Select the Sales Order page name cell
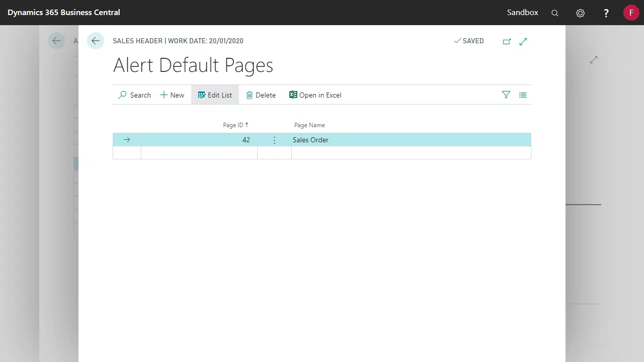The width and height of the screenshot is (644, 362). coord(310,140)
